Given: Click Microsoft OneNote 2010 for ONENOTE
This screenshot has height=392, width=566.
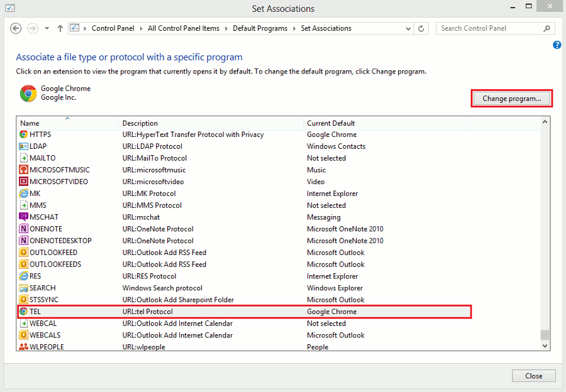Looking at the screenshot, I should pos(345,229).
